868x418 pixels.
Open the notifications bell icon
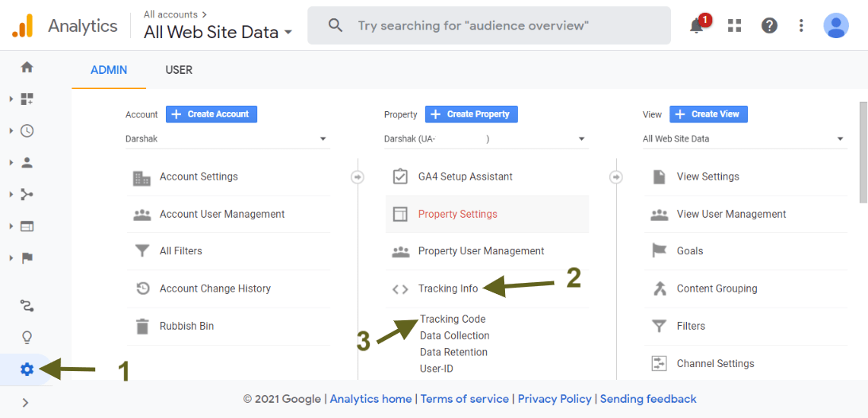click(697, 25)
